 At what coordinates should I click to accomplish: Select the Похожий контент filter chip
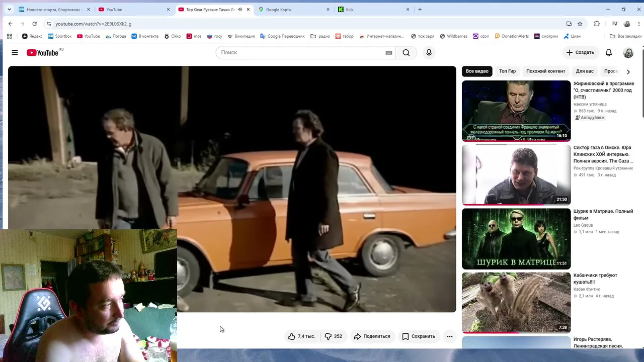546,71
